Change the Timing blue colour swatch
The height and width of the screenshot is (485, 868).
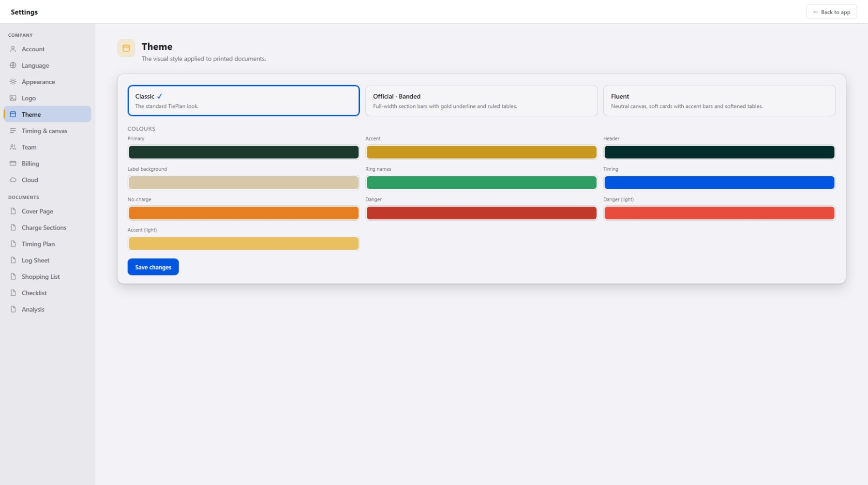719,182
